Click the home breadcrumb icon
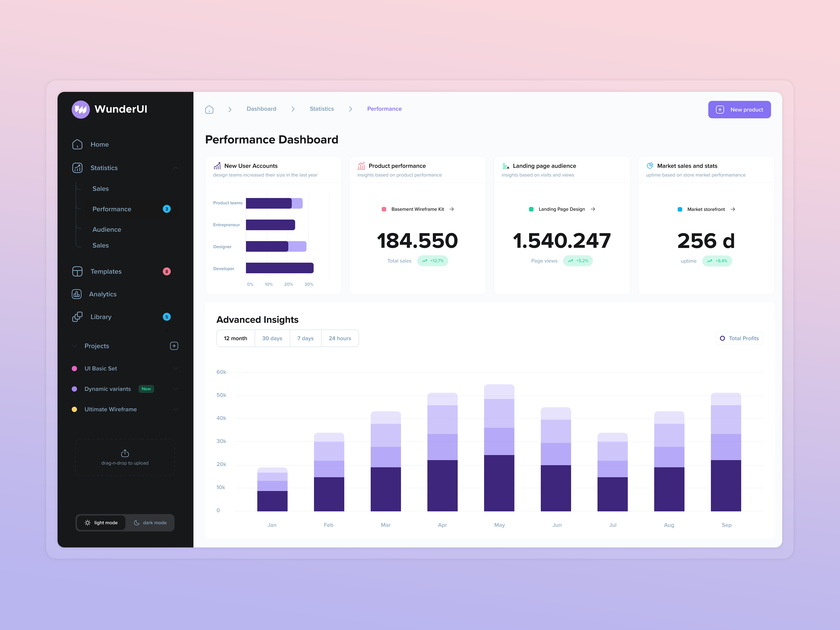The image size is (840, 630). 209,109
